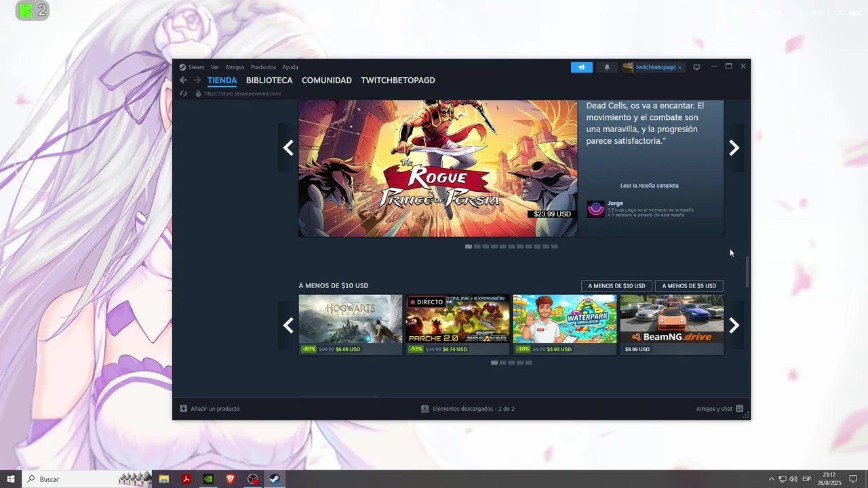Click the store page vertical scrollbar thumb

pos(748,271)
